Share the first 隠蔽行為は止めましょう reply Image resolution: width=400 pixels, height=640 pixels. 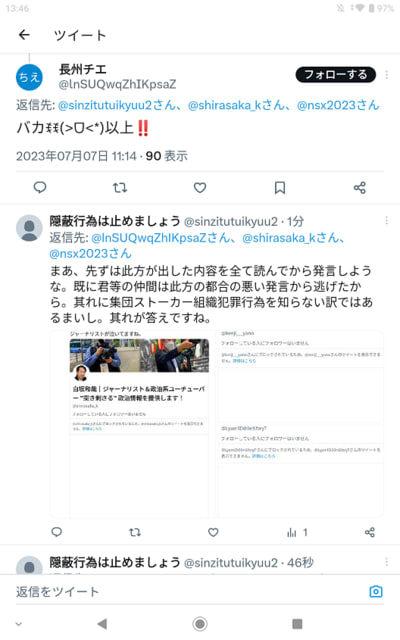(x=370, y=532)
